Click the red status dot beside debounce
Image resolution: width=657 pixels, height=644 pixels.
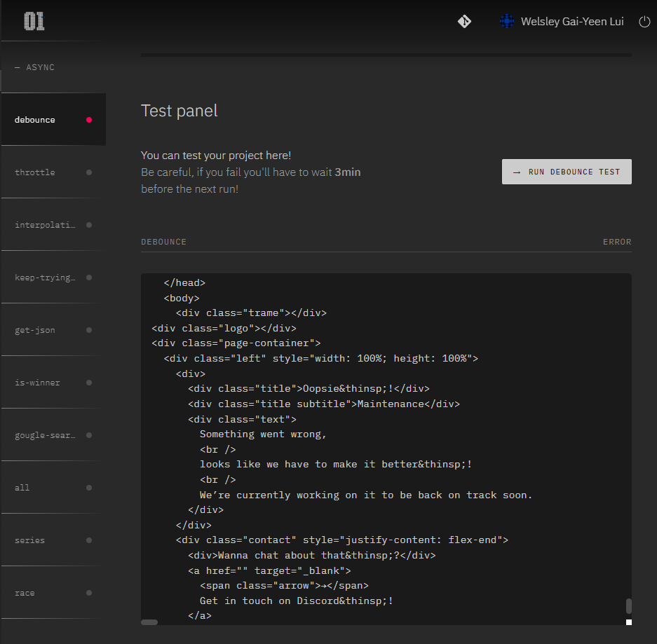point(89,120)
